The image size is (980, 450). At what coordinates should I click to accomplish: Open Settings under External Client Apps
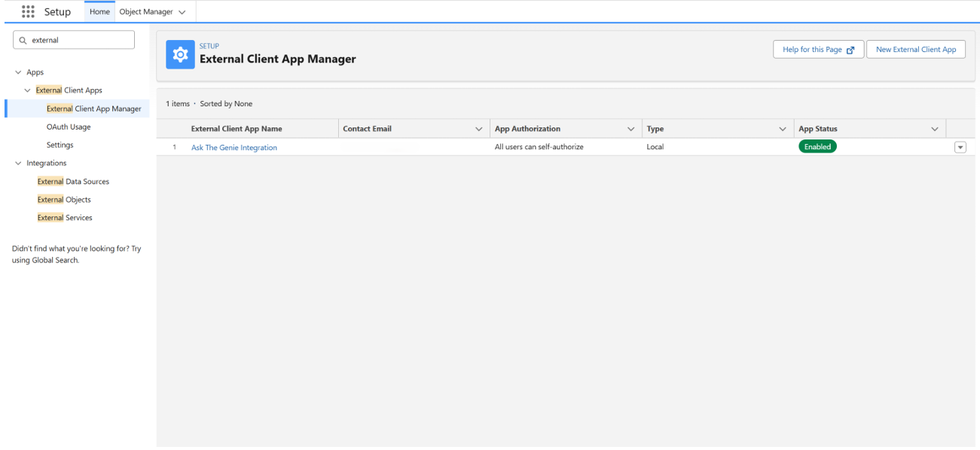[60, 145]
